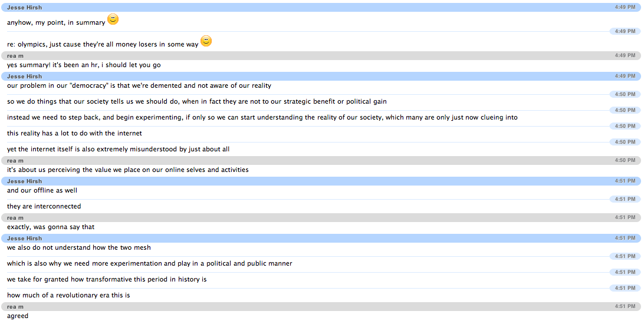The width and height of the screenshot is (644, 321).
Task: Click the 4:50 PM timestamp on rea m's header
Action: (625, 160)
